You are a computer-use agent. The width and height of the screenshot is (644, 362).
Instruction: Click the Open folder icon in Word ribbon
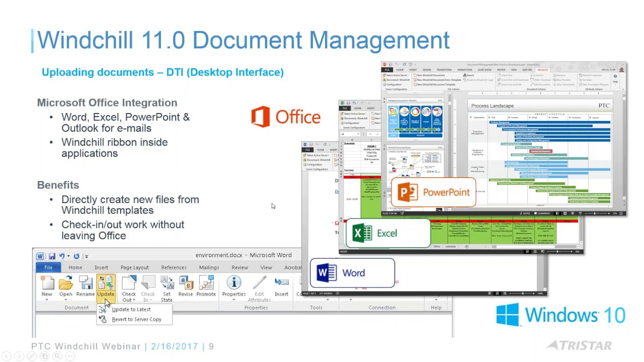click(x=66, y=283)
